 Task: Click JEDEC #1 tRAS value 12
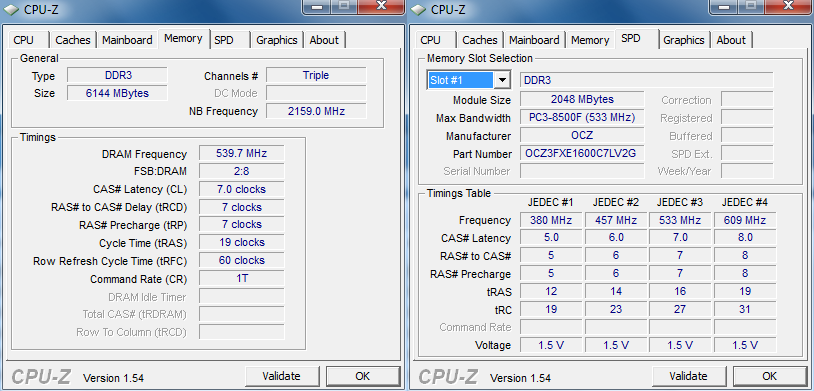tap(551, 291)
